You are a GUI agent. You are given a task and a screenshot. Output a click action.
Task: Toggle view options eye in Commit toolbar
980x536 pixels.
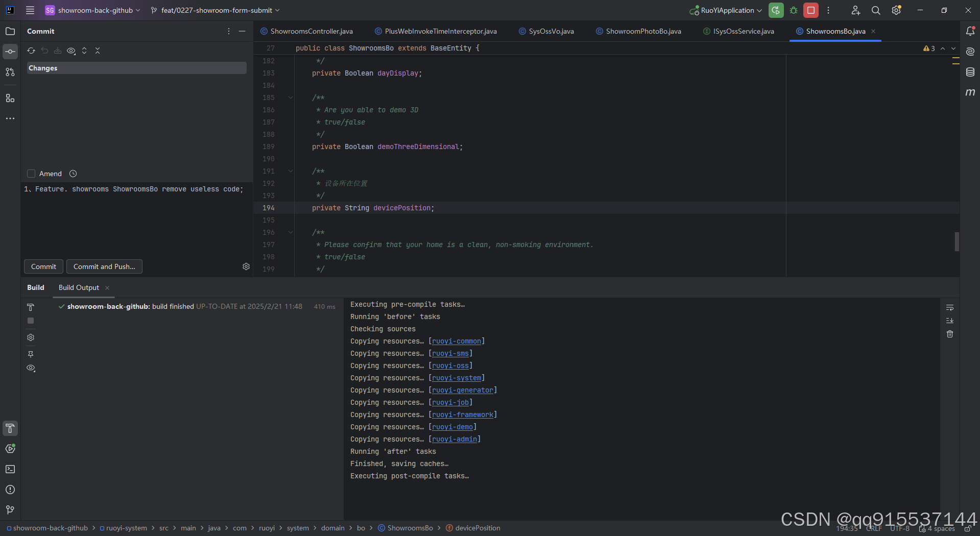[x=71, y=51]
